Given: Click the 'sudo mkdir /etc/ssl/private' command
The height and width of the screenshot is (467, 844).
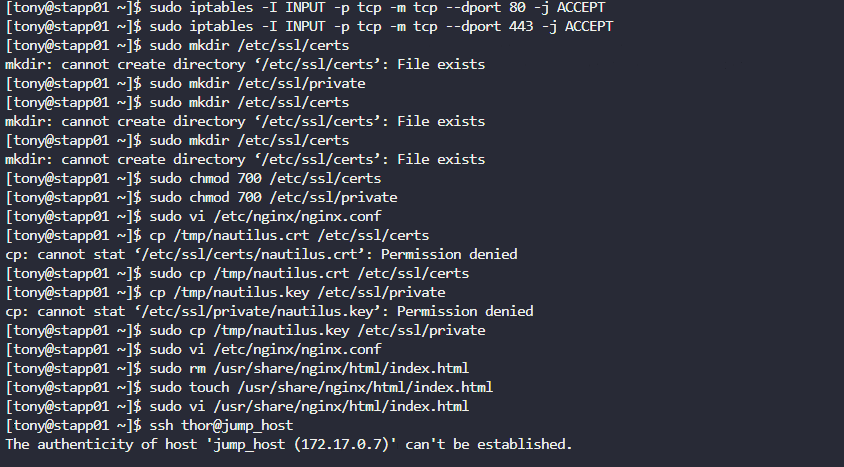Looking at the screenshot, I should point(257,83).
